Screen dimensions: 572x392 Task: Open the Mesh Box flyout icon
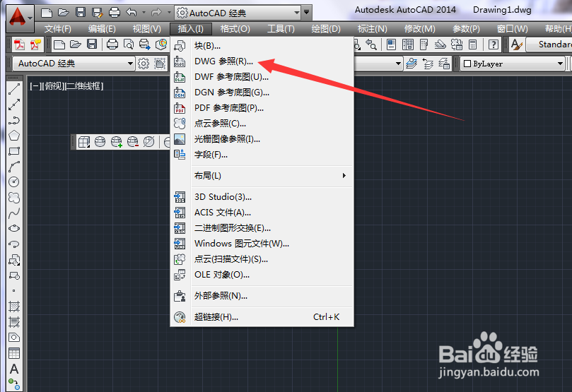tap(84, 142)
